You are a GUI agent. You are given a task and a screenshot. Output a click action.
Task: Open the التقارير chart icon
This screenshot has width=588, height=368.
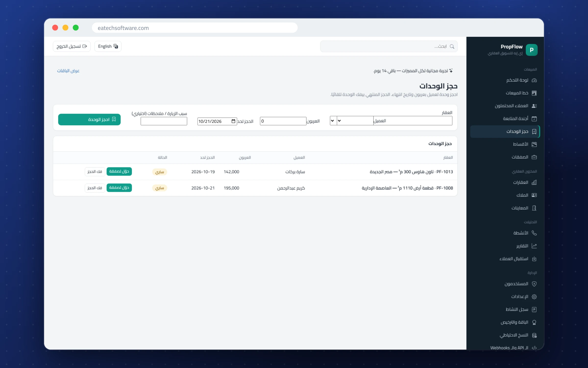click(x=534, y=246)
